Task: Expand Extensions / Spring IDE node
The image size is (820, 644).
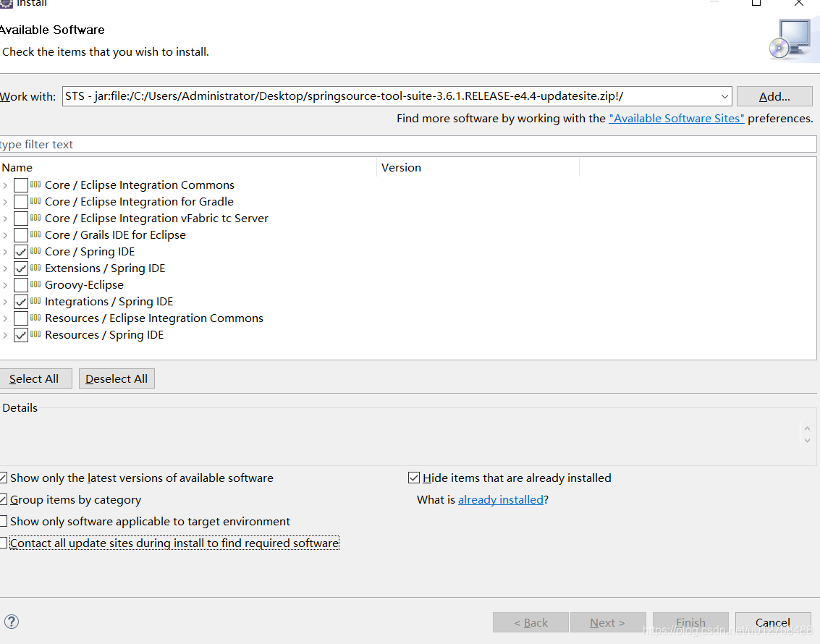Action: coord(5,268)
